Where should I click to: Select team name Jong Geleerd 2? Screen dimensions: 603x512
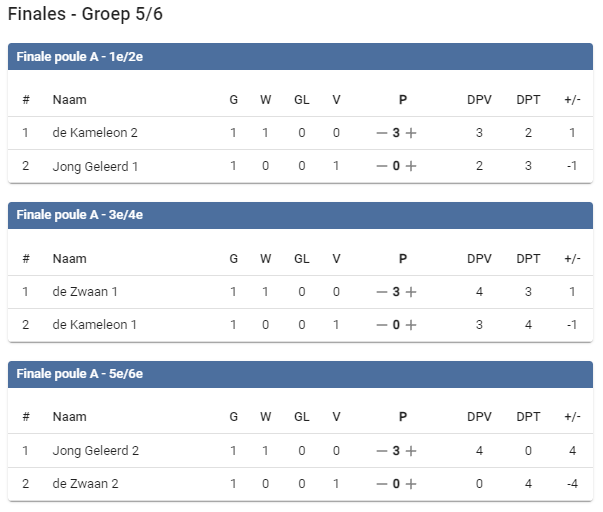tap(96, 451)
